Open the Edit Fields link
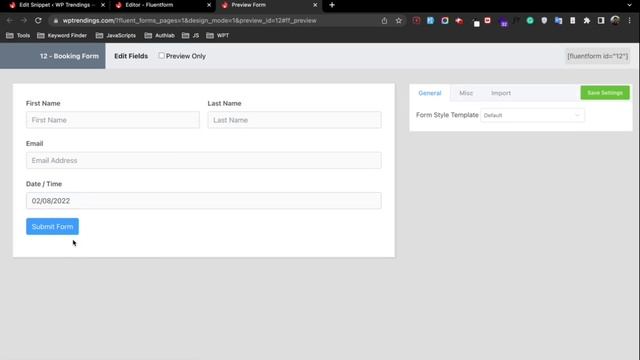Viewport: 640px width, 360px height. click(x=131, y=56)
